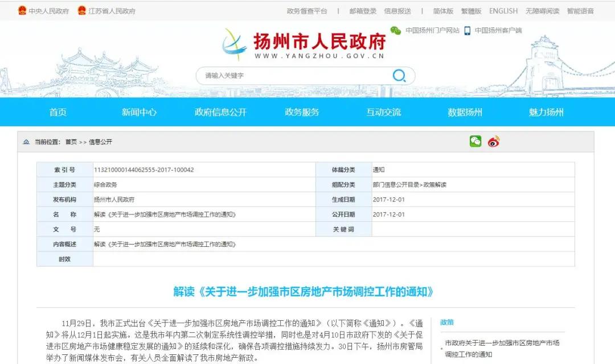Viewport: 615px width, 364px height.
Task: Click the home icon in the breadcrumb bar
Action: click(x=25, y=142)
